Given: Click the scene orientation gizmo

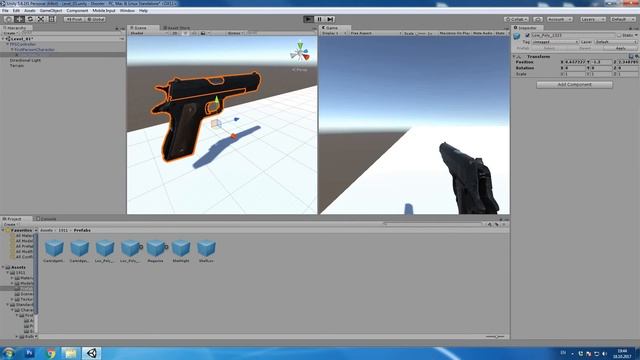Looking at the screenshot, I should point(300,53).
